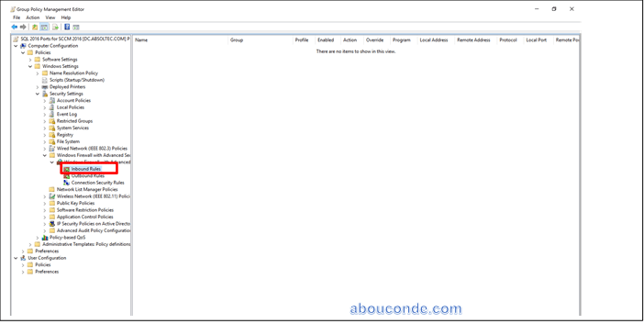Click the Connection Security Rules icon
This screenshot has height=335, width=644.
pos(67,183)
